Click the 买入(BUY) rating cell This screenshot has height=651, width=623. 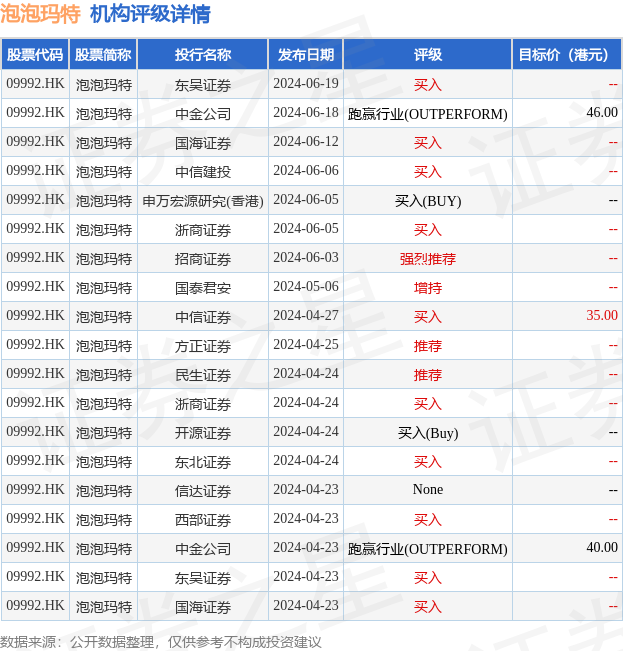coord(428,201)
